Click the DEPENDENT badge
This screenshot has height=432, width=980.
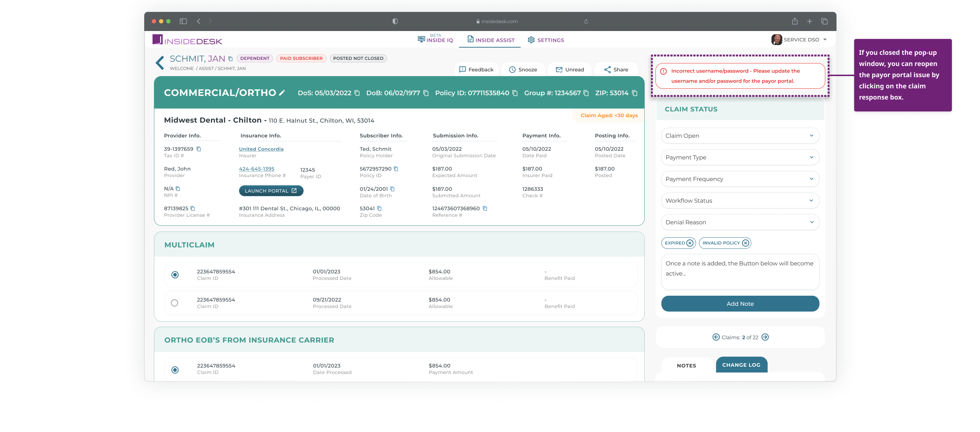click(x=255, y=58)
